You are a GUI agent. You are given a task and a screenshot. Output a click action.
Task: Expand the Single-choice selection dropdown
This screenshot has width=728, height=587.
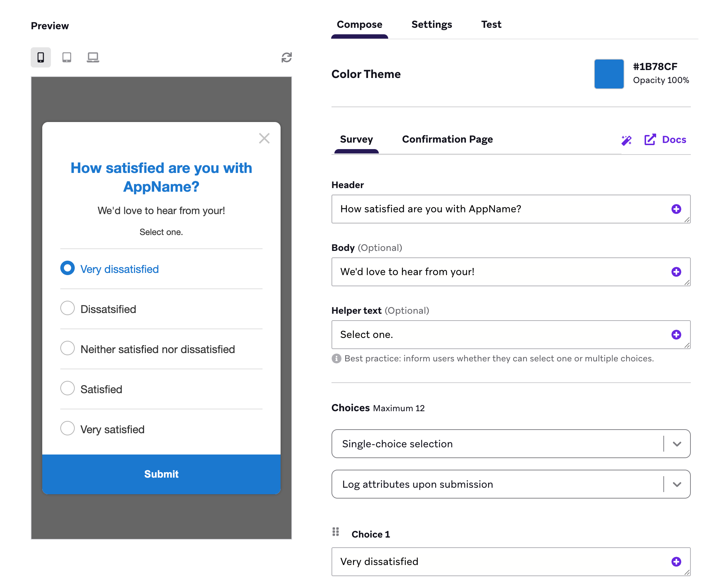(x=678, y=444)
